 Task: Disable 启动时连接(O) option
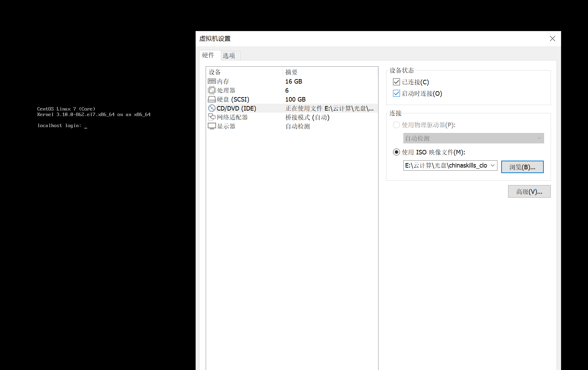coord(396,93)
